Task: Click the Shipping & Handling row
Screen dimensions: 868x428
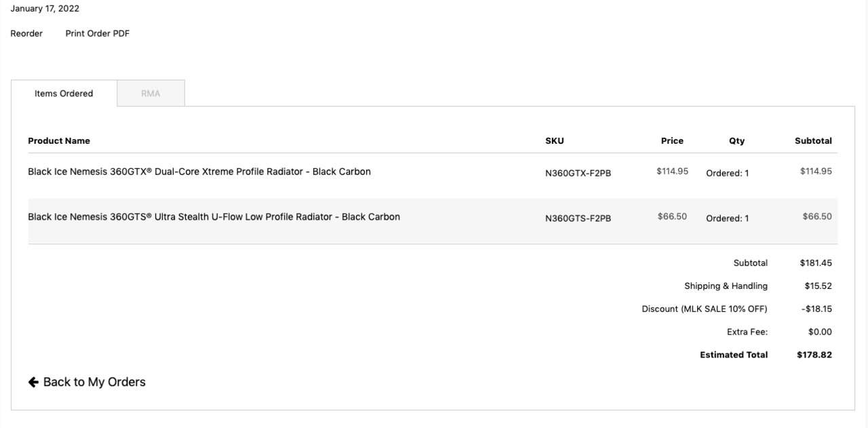Action: point(724,286)
